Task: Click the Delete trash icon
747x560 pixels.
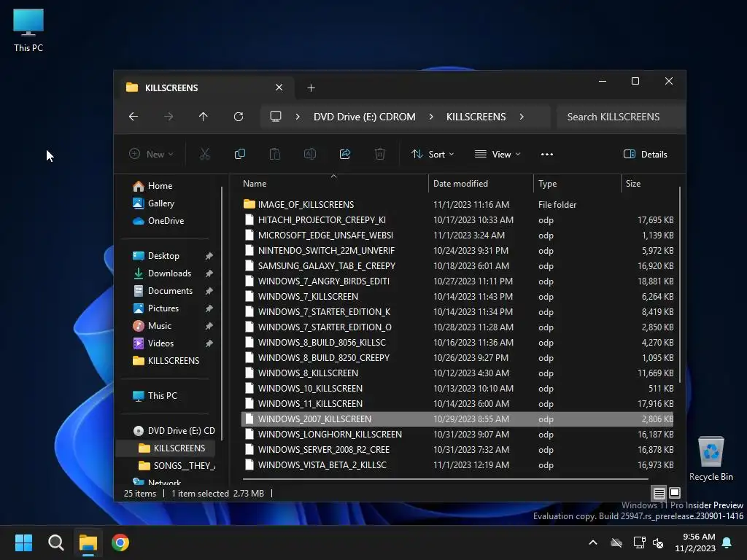Action: pyautogui.click(x=379, y=154)
